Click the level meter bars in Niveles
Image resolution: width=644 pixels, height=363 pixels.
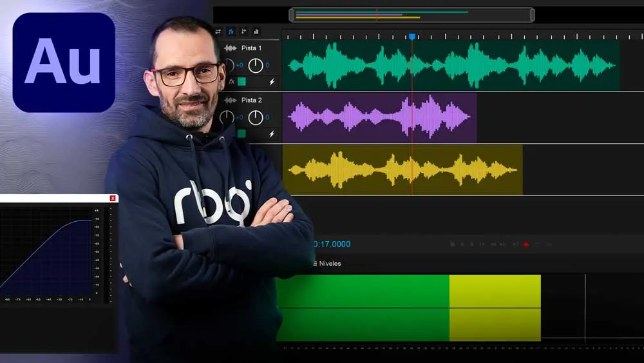point(408,308)
